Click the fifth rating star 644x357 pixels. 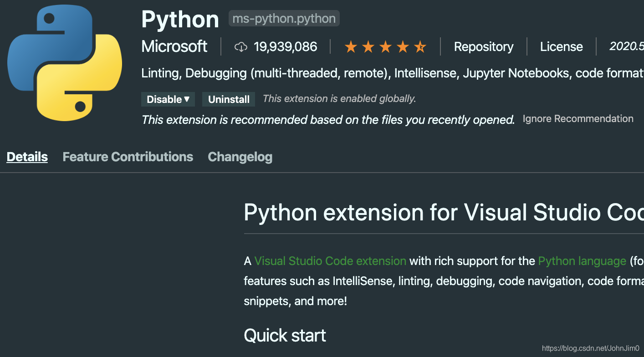point(420,46)
